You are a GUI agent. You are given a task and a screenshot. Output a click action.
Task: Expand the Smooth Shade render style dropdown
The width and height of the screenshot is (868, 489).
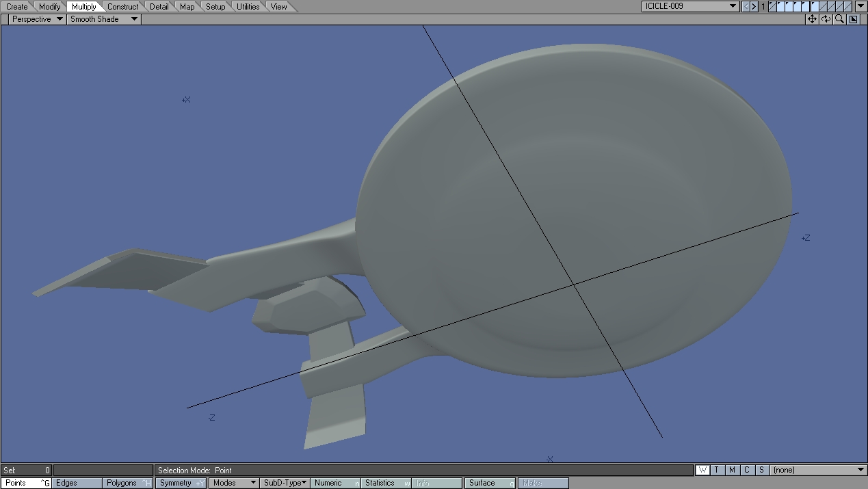coord(103,19)
